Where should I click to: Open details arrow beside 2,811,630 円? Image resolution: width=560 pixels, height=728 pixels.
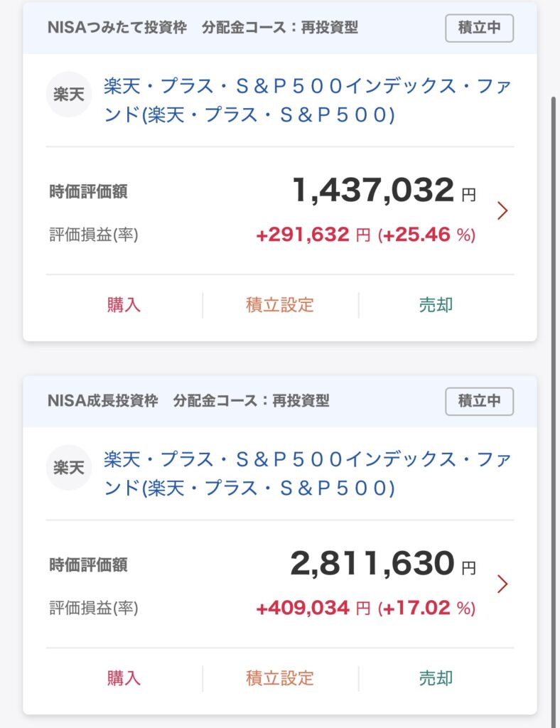pyautogui.click(x=502, y=584)
